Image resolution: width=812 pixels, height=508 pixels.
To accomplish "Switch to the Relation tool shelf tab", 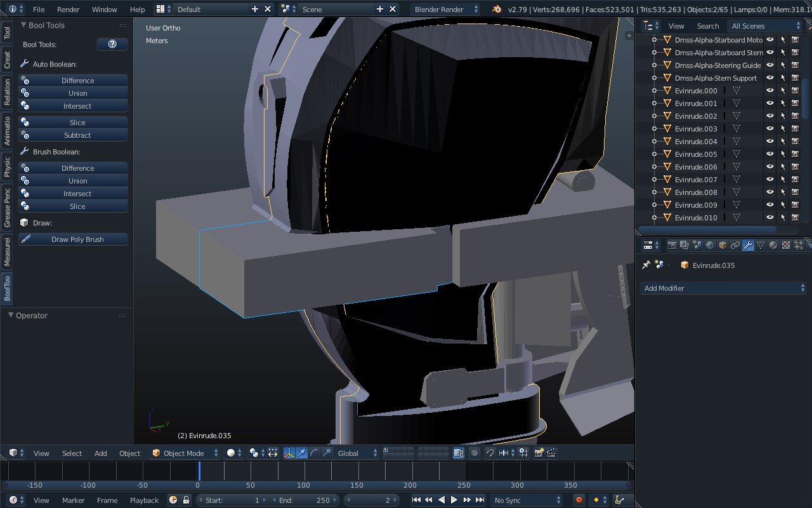I will [7, 91].
